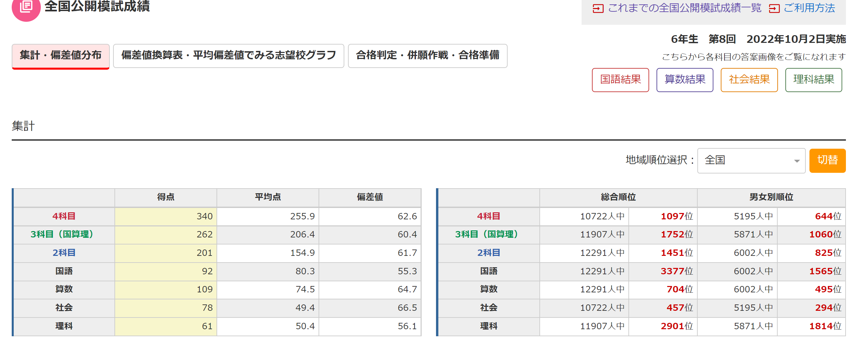The image size is (868, 357).
Task: Click the dropdown arrow beside 全国
Action: (x=797, y=161)
